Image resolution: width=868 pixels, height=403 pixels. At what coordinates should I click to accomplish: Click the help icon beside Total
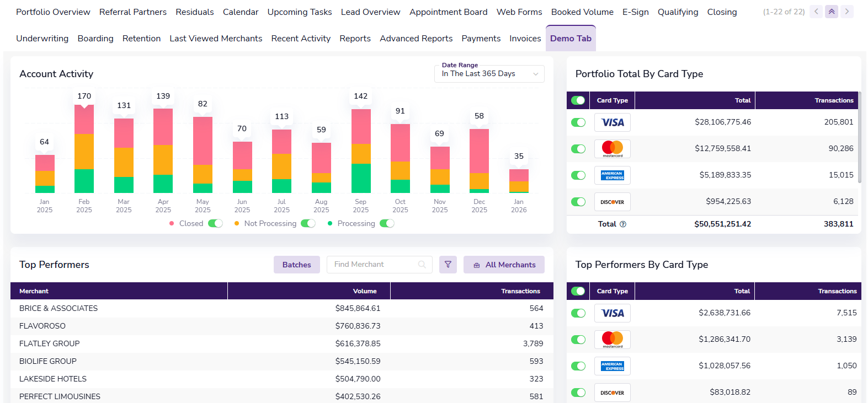[623, 224]
